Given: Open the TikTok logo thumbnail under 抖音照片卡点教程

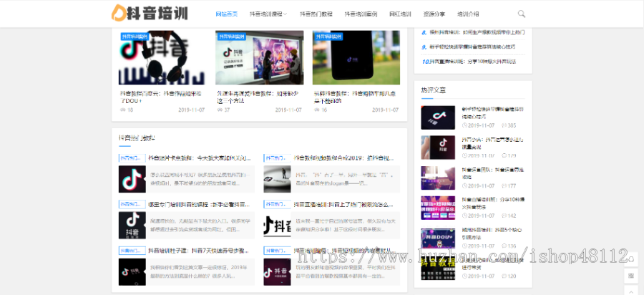Looking at the screenshot, I should (x=132, y=179).
